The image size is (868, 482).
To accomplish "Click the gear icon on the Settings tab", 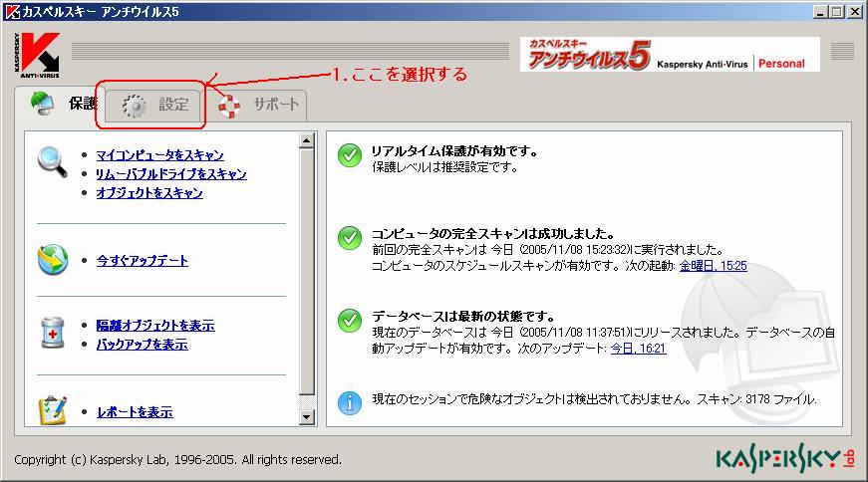I will pos(134,106).
